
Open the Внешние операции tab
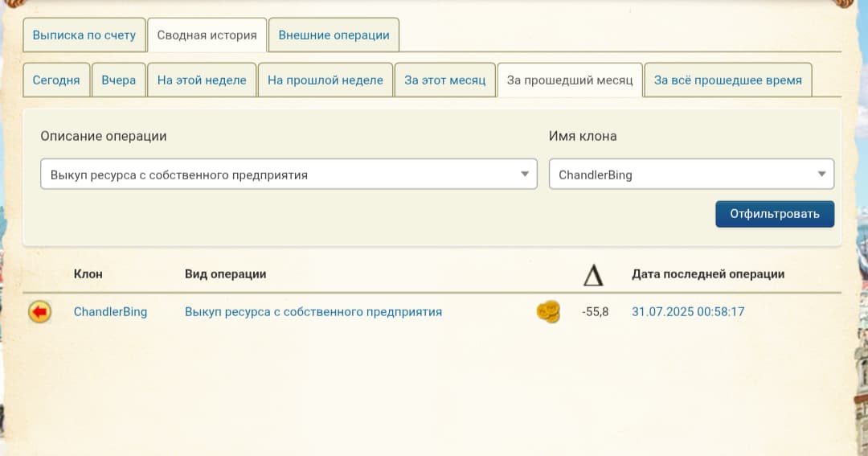334,35
